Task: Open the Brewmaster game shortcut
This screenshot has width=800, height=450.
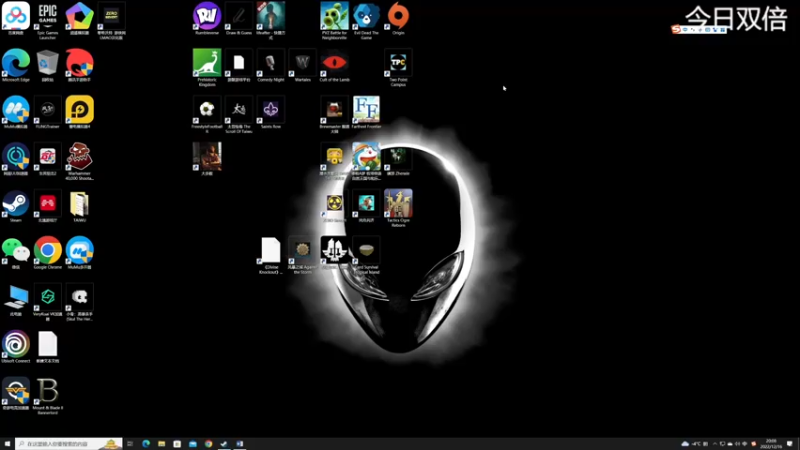Action: tap(334, 114)
